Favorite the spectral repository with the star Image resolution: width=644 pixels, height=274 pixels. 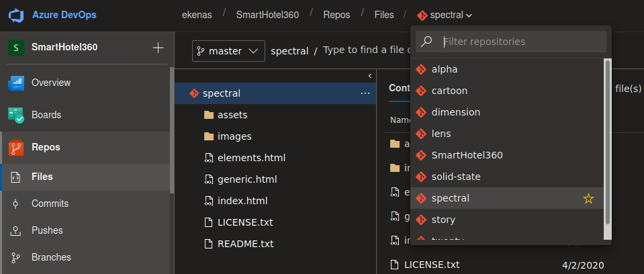[588, 199]
